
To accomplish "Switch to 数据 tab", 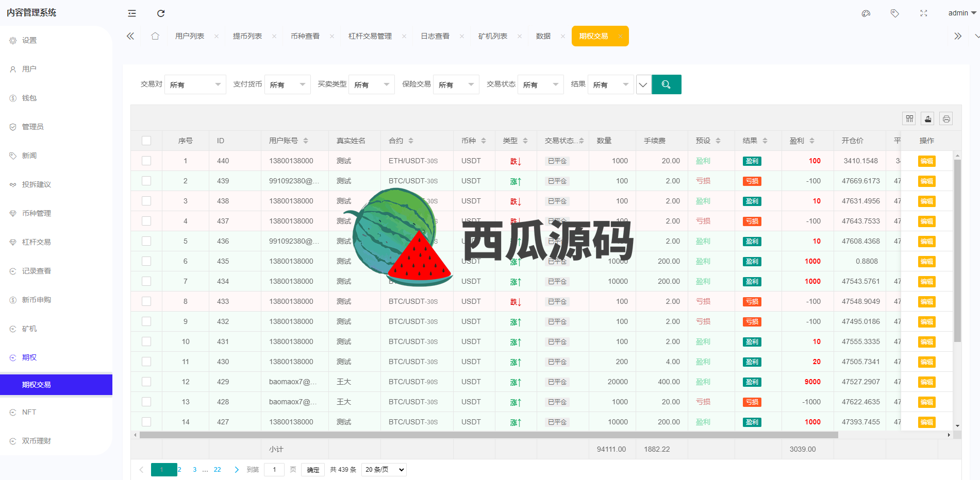I will [543, 36].
